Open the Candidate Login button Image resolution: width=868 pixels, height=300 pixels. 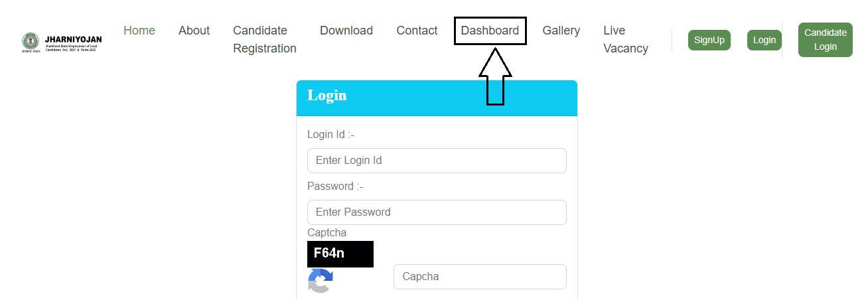pos(826,40)
